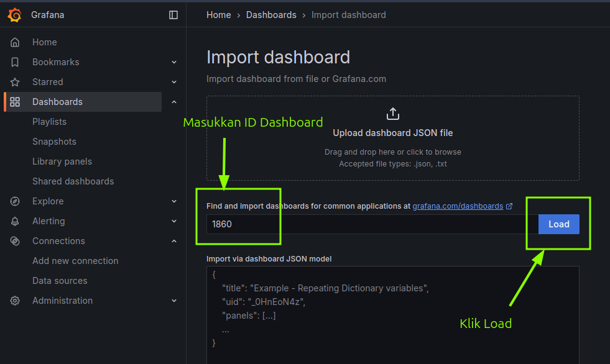
Task: Open Explore using its compass icon
Action: click(x=14, y=201)
